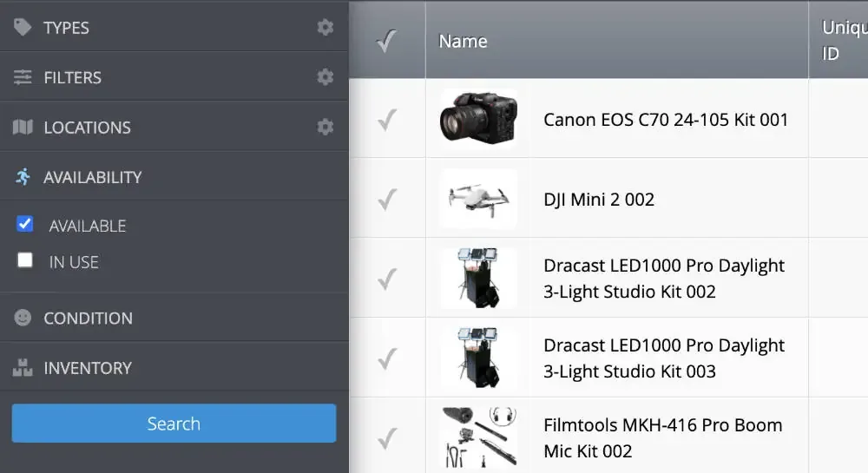Viewport: 868px width, 473px height.
Task: Click the Locations map icon
Action: 23,128
